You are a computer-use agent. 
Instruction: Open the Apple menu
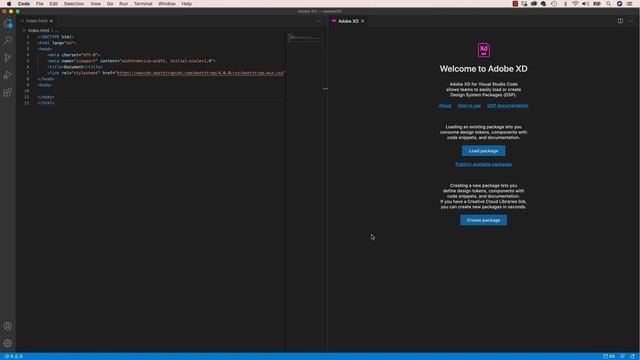9,4
